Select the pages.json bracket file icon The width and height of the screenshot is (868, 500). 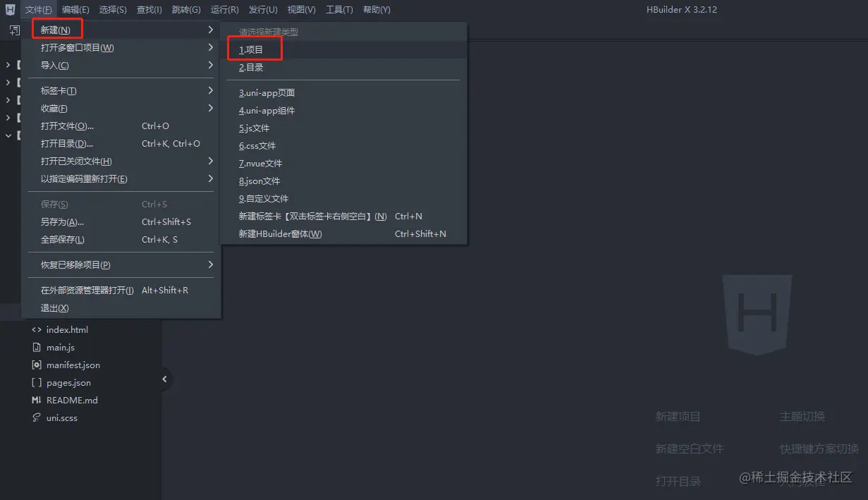(x=37, y=382)
